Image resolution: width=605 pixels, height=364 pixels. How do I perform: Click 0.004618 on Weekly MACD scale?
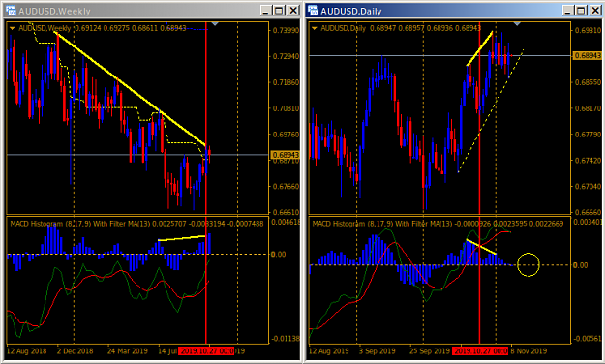coord(286,222)
